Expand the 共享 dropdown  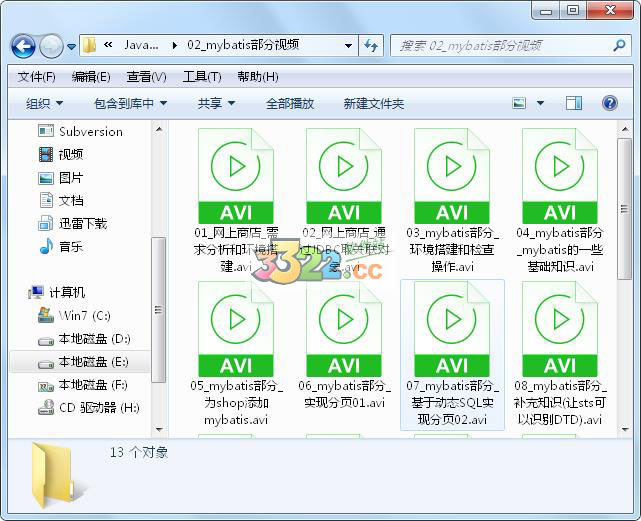[x=216, y=103]
